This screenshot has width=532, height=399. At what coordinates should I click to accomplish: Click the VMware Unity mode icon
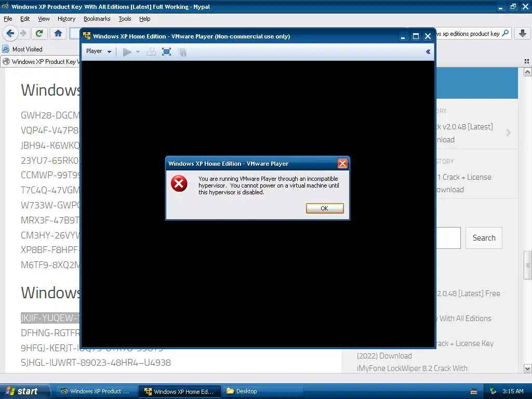click(x=182, y=52)
